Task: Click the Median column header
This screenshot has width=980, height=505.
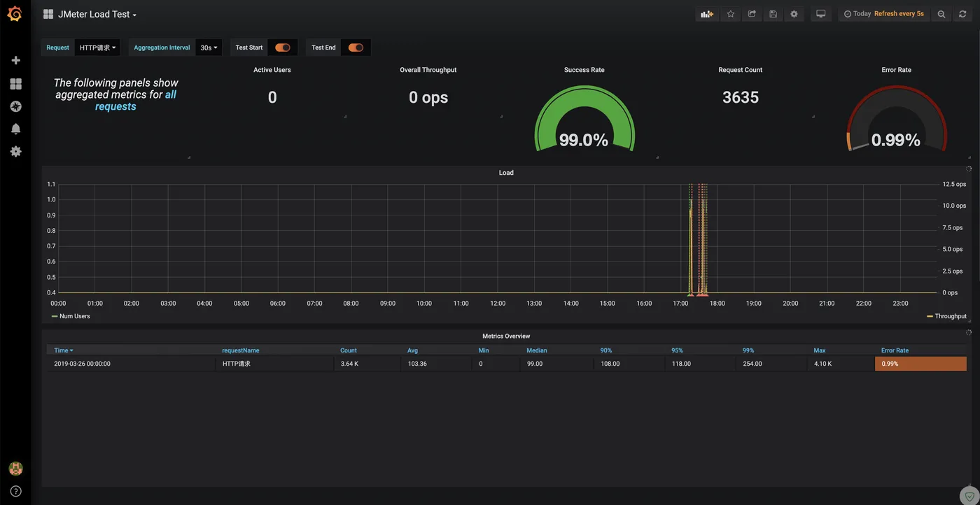Action: 537,350
